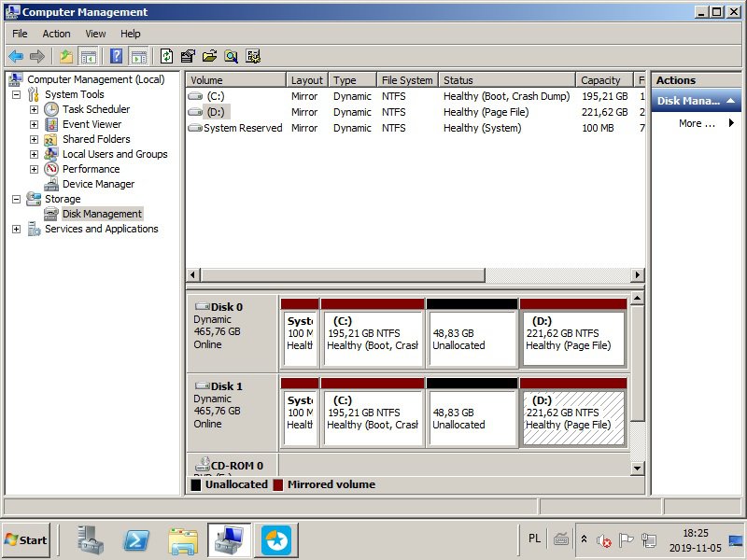Open the Action menu

pyautogui.click(x=56, y=34)
